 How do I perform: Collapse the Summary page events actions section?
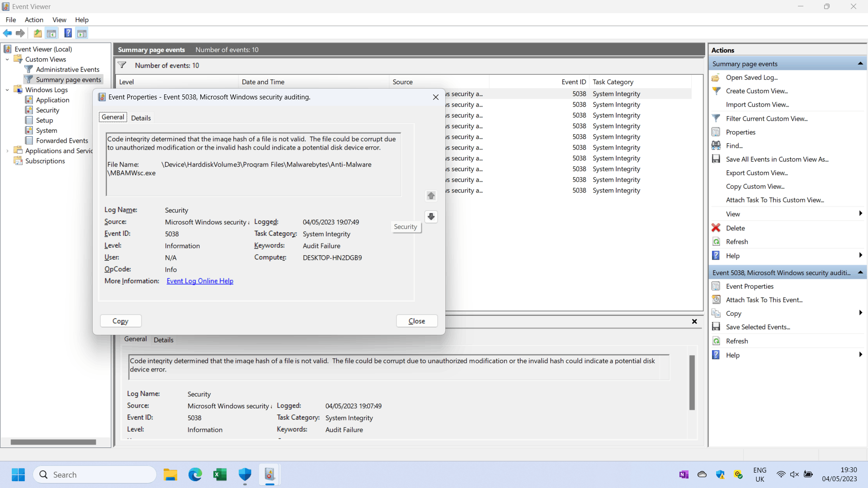pos(860,64)
